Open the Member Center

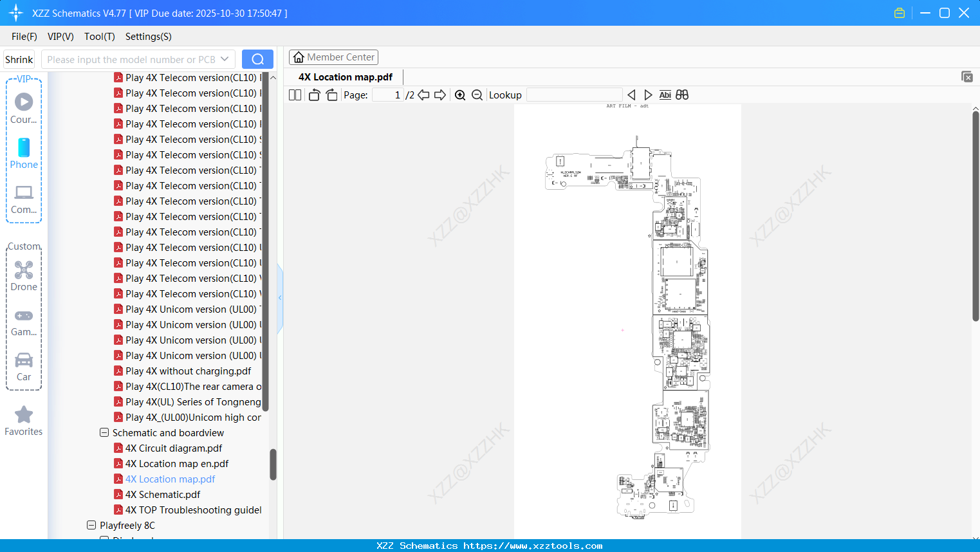(x=333, y=57)
